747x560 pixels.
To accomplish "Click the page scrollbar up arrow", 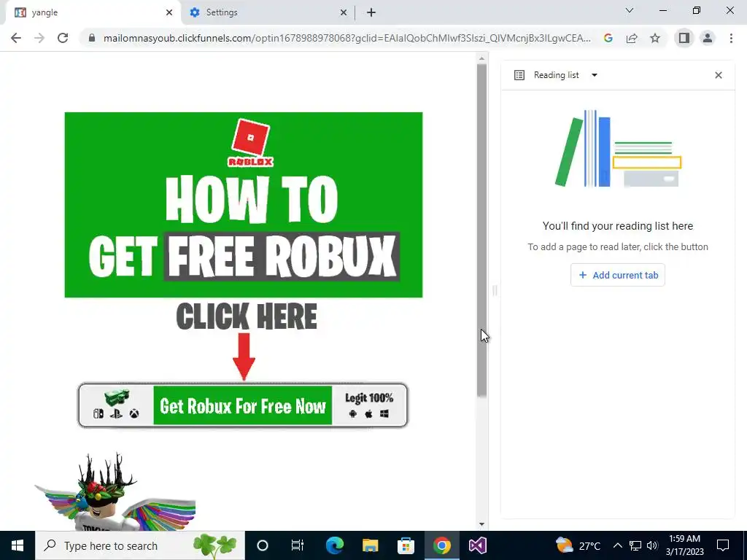I will (481, 58).
